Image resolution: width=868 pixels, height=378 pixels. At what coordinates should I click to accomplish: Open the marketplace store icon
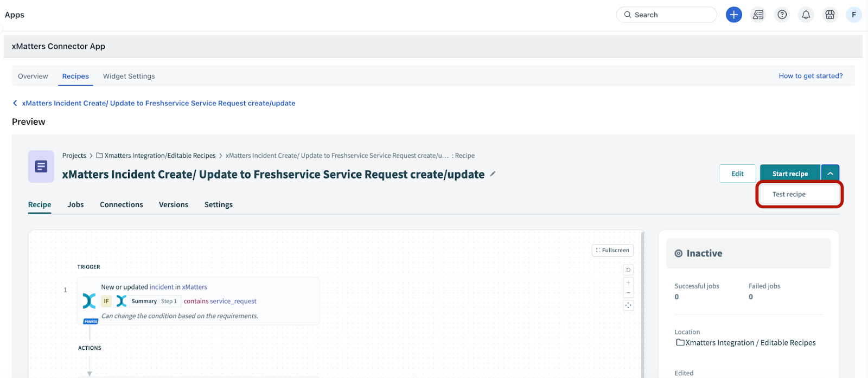[x=829, y=15]
